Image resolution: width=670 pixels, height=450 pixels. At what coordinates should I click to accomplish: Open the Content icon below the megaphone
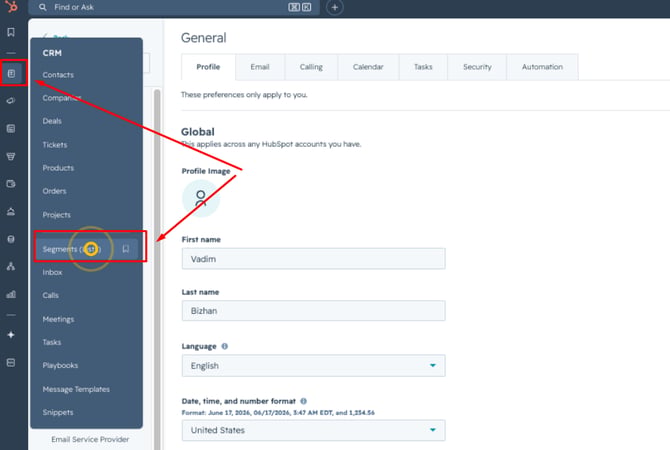(11, 129)
